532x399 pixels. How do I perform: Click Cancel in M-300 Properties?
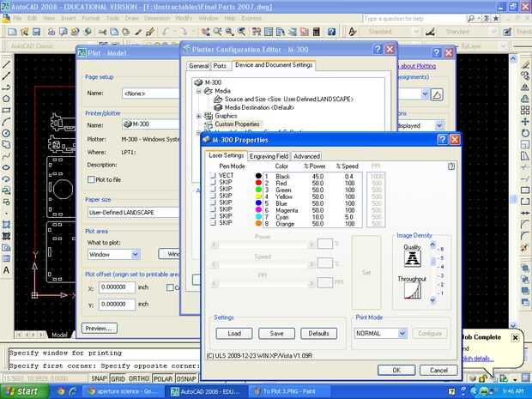coord(438,370)
